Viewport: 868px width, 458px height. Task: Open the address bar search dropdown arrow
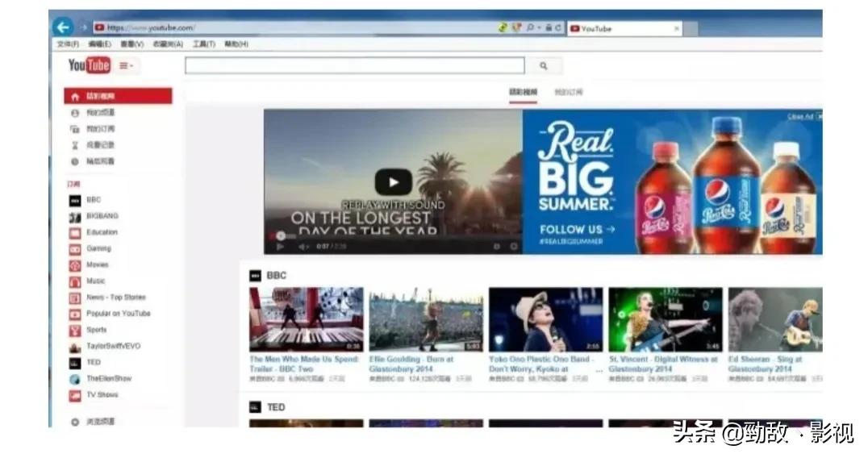coord(539,28)
